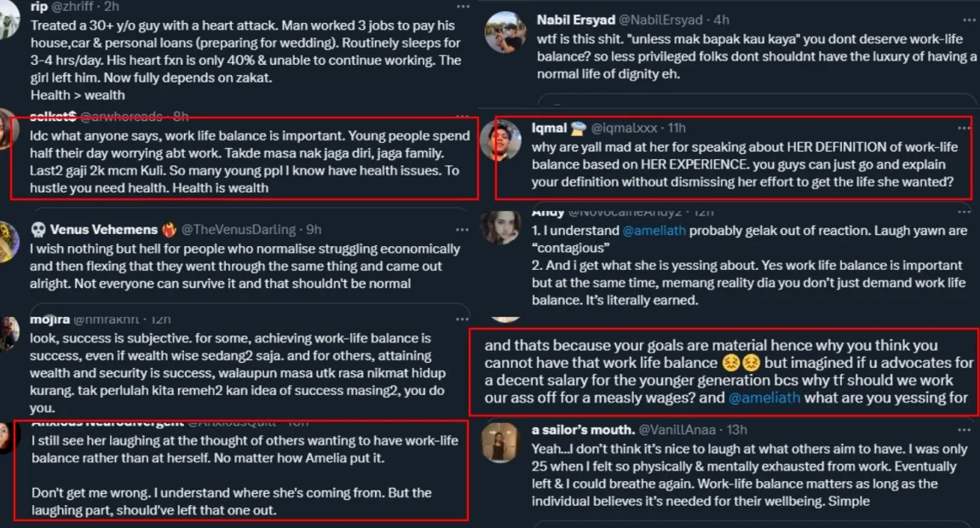Screen dimensions: 980x528
Task: Open the three-dot menu on mojira's tweet
Action: (x=463, y=321)
